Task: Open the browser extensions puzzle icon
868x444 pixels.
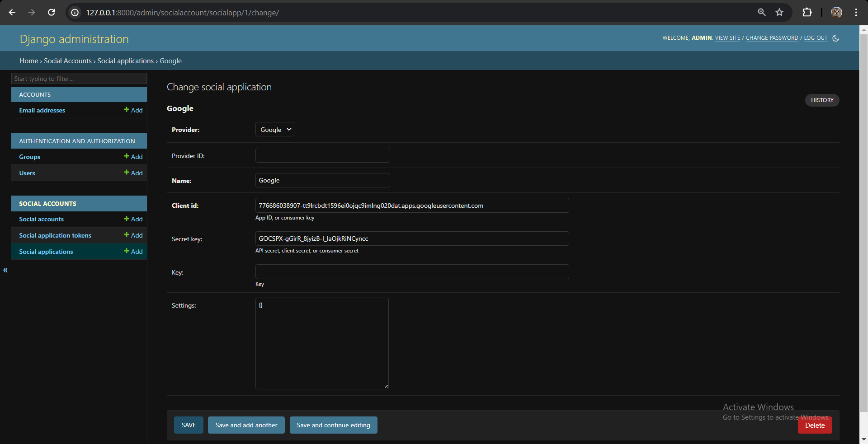Action: [807, 12]
